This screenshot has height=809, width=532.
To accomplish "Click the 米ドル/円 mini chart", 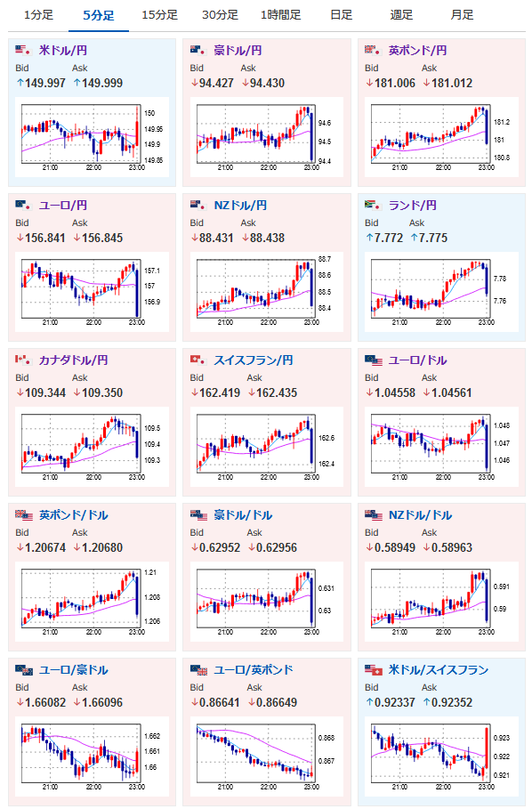I will click(92, 137).
